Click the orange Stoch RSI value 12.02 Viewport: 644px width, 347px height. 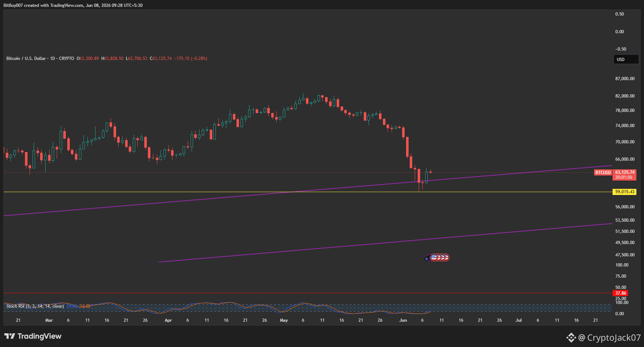[x=85, y=306]
